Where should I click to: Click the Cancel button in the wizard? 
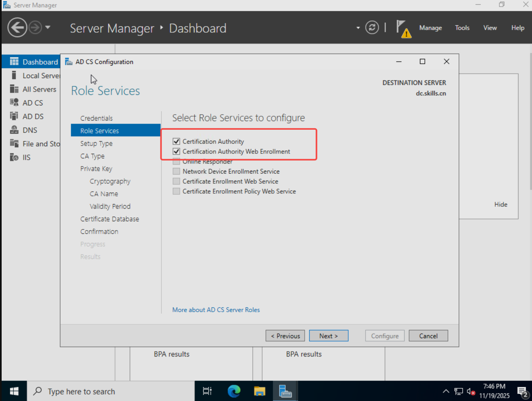click(428, 336)
